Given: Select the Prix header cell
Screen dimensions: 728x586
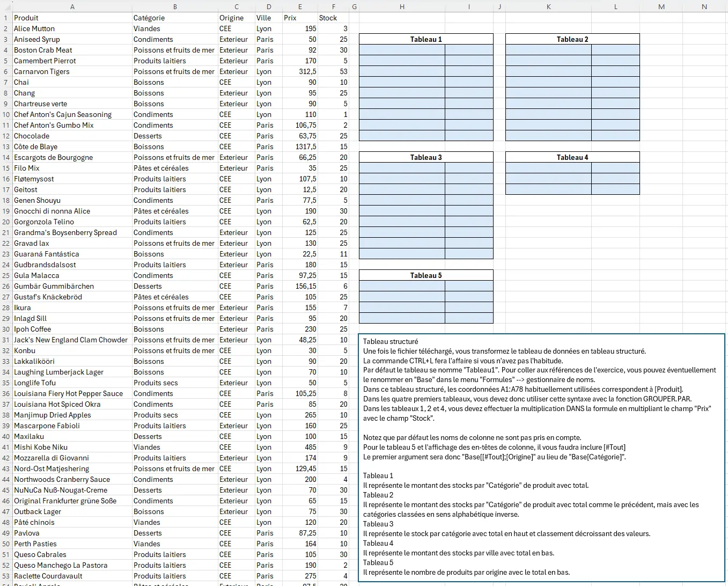Looking at the screenshot, I should (x=300, y=18).
